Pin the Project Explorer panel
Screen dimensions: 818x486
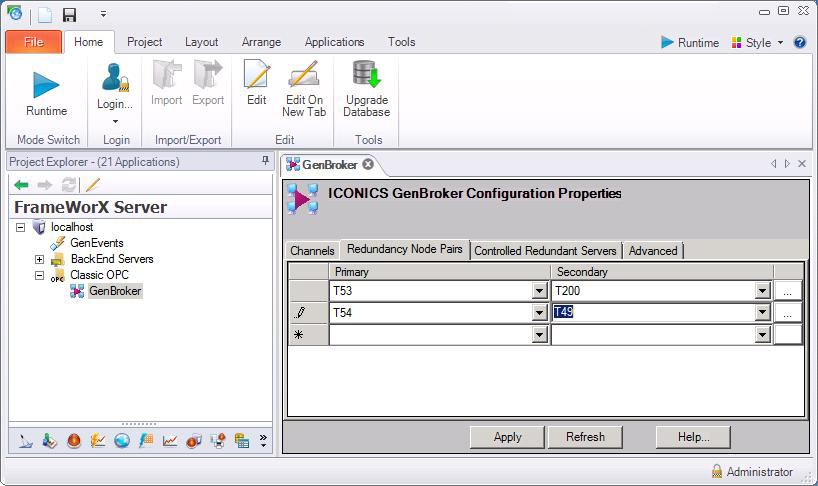pos(265,161)
